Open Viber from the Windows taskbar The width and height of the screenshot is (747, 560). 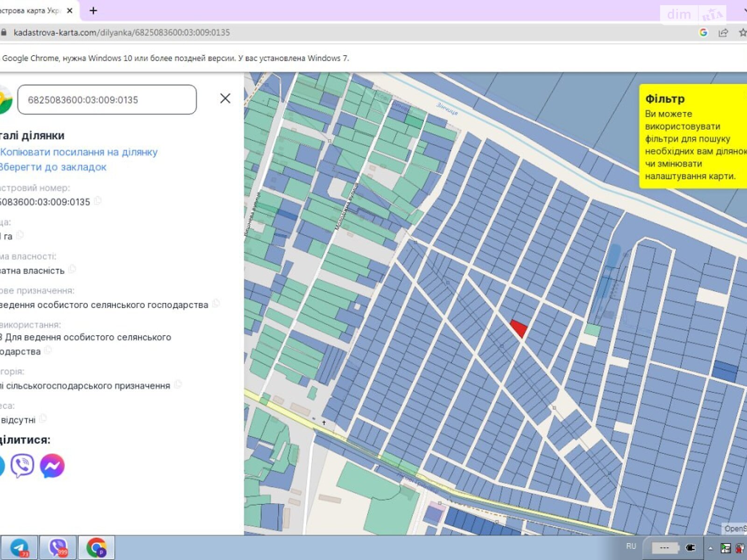click(58, 547)
